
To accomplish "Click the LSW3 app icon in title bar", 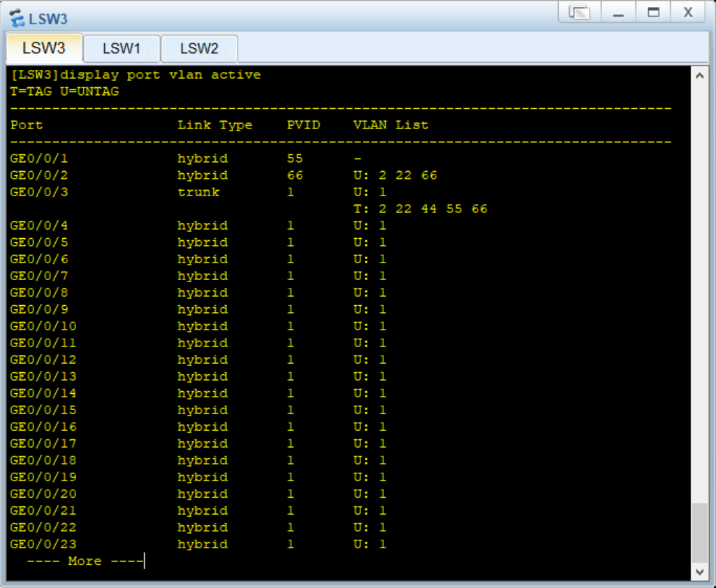I will (17, 18).
